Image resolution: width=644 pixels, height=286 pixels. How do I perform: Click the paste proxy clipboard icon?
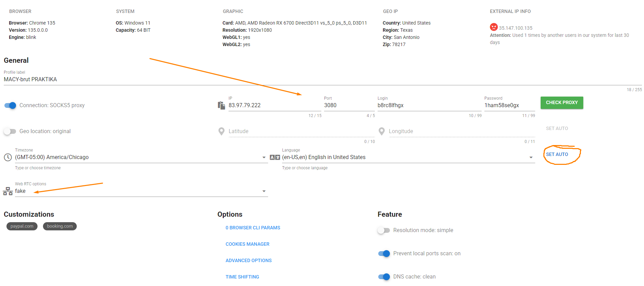tap(221, 105)
